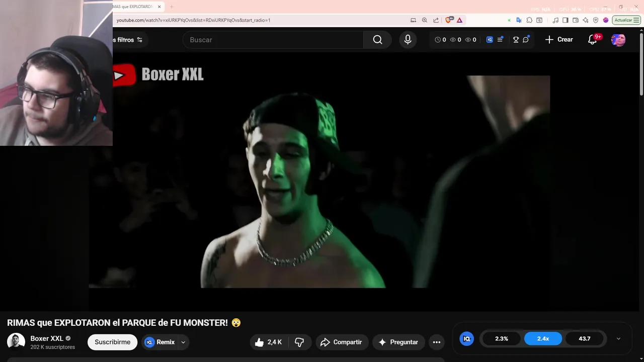Click the Suscribirme button
The image size is (644, 362).
pyautogui.click(x=112, y=342)
